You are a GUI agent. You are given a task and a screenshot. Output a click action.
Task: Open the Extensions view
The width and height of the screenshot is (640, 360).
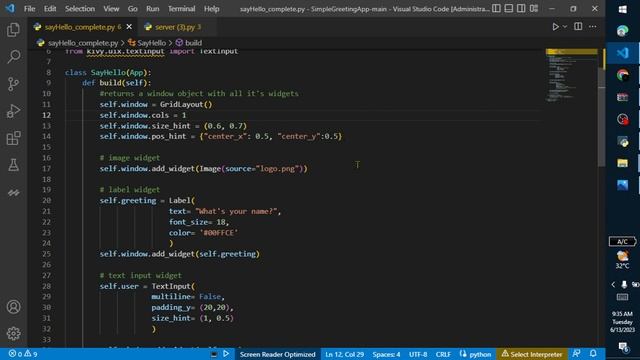pyautogui.click(x=13, y=138)
